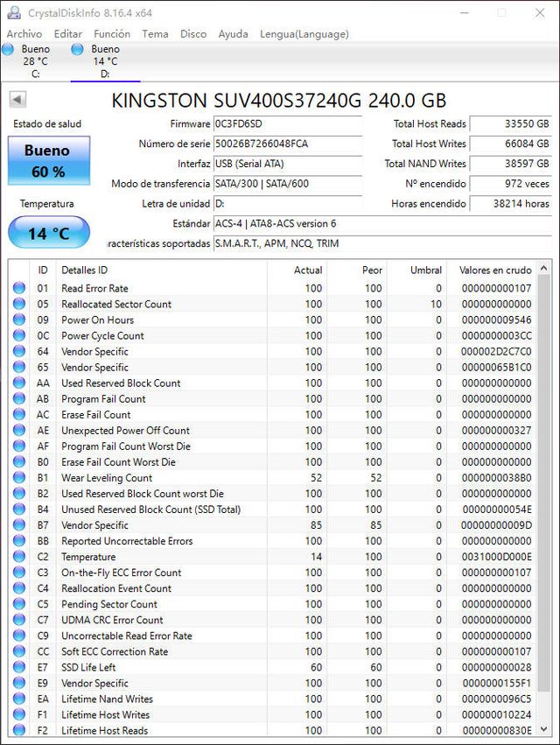Open the Tema menu
Viewport: 560px width, 745px height.
[x=155, y=34]
